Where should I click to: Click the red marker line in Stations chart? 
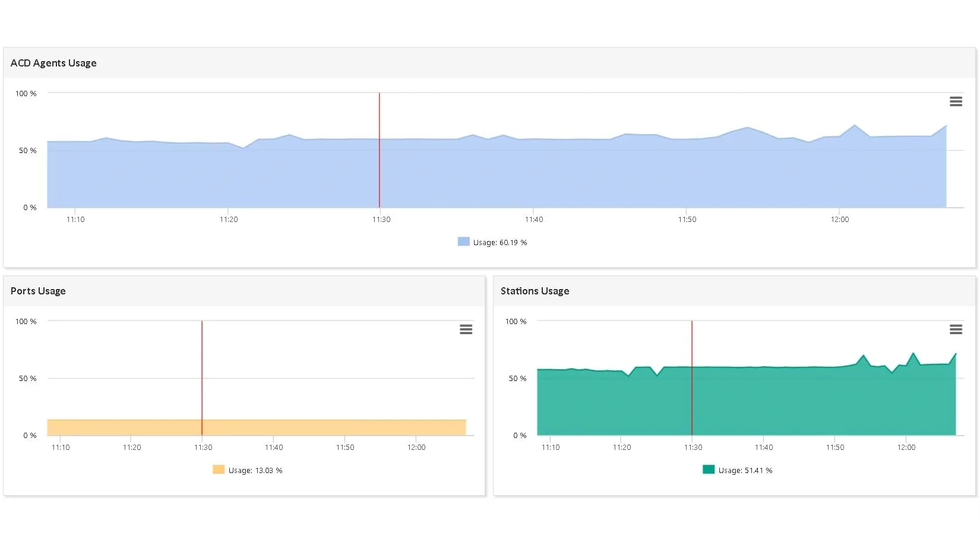tap(692, 344)
